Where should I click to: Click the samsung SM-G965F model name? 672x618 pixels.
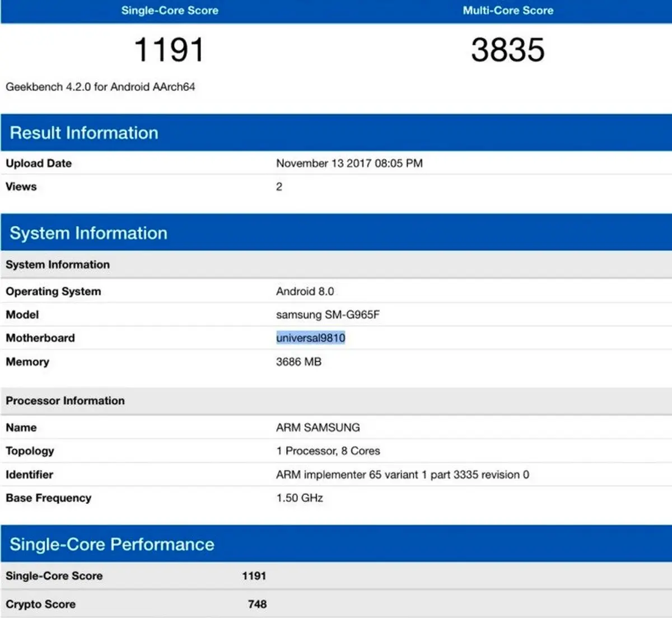pos(328,315)
